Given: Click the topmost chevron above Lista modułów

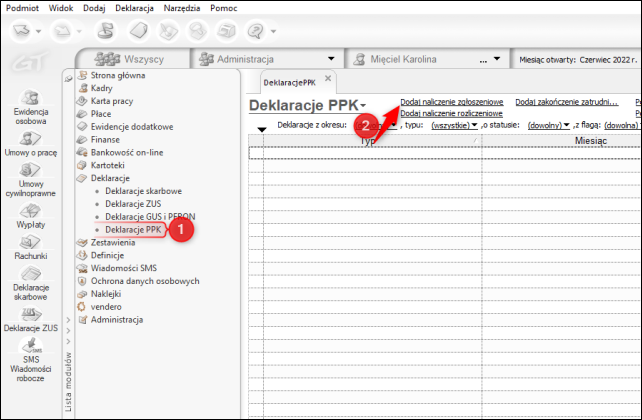Looking at the screenshot, I should (68, 320).
